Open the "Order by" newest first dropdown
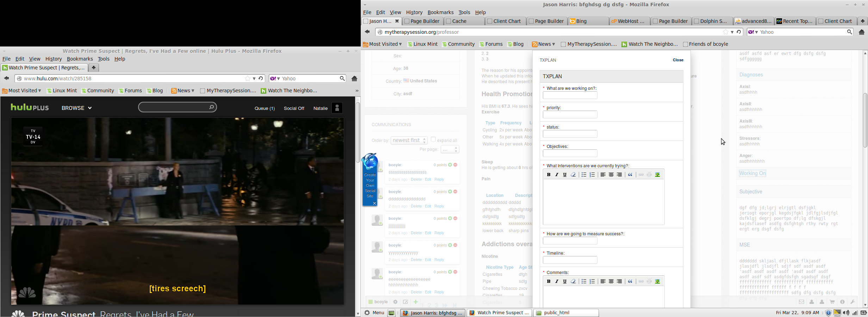This screenshot has width=868, height=317. pyautogui.click(x=409, y=140)
